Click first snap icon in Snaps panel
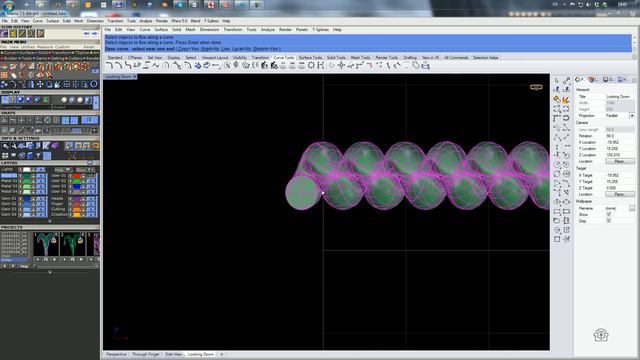 [x=4, y=120]
